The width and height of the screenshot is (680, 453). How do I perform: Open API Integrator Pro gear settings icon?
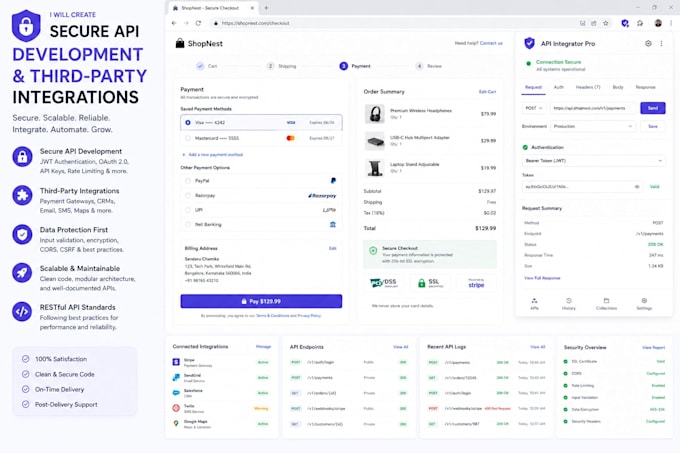click(x=648, y=43)
